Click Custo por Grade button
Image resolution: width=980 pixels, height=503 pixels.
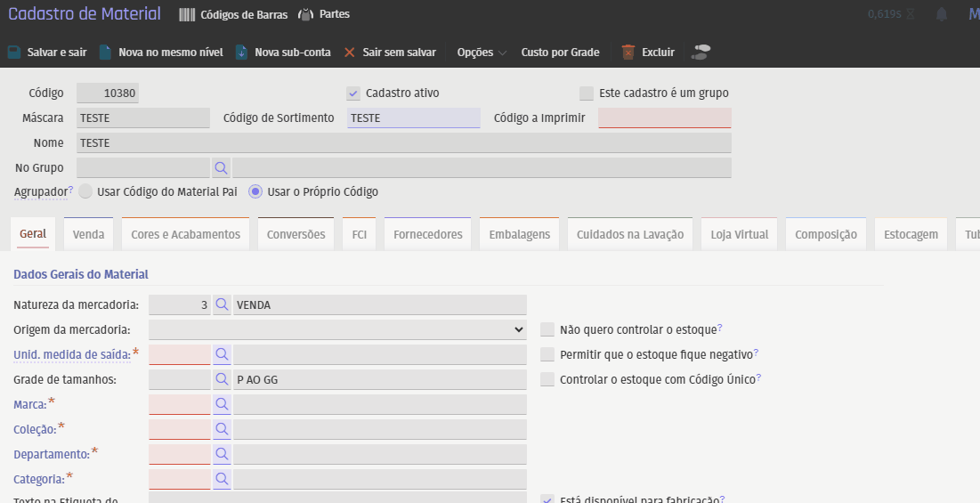(x=560, y=53)
